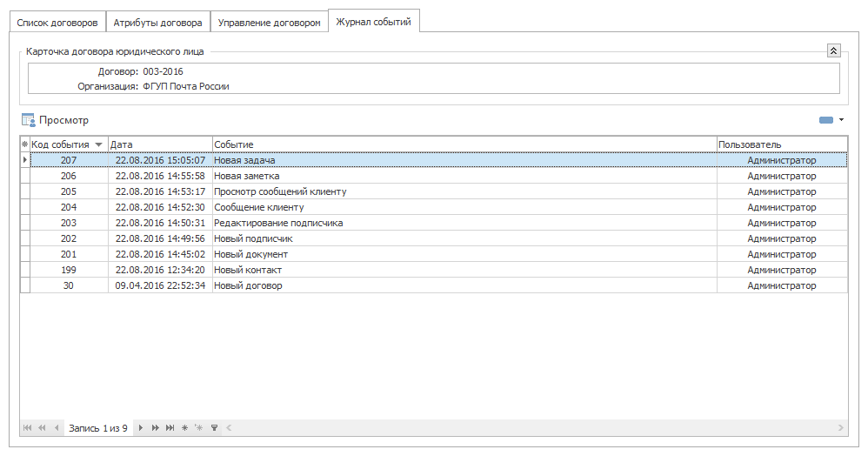Click date 22.08.2016 14:50:31
Viewport: 868px width, 456px height.
click(x=160, y=223)
